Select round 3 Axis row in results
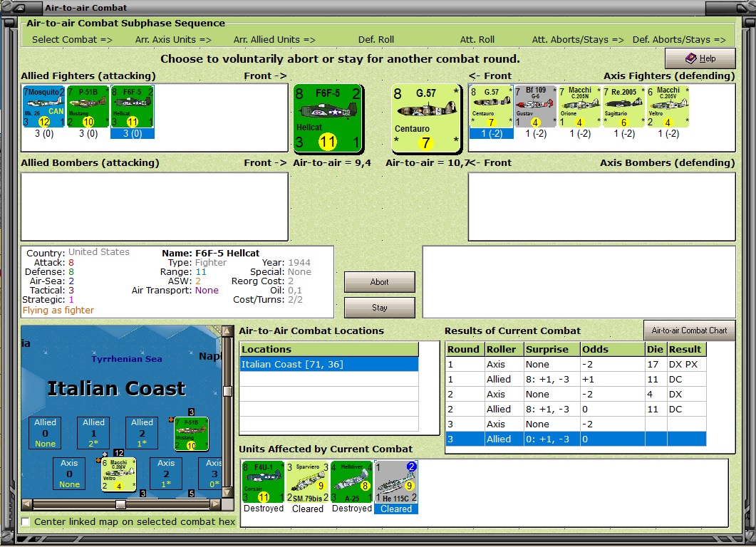This screenshot has height=547, width=756. [x=576, y=424]
